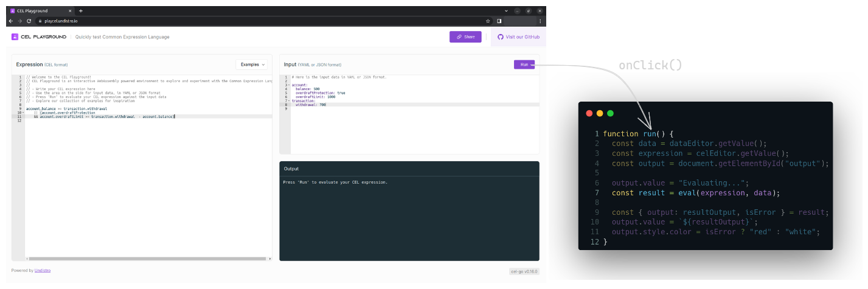Open the tab search chevron in the title bar
Viewport: 868px width, 289px height.
506,11
